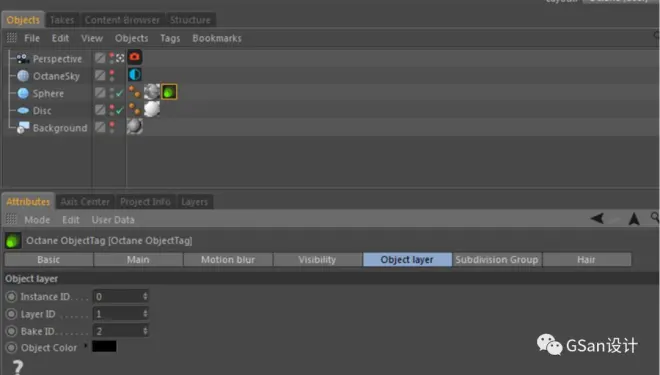Viewport: 660px width, 375px height.
Task: Click the black Object Color swatch
Action: coord(104,346)
